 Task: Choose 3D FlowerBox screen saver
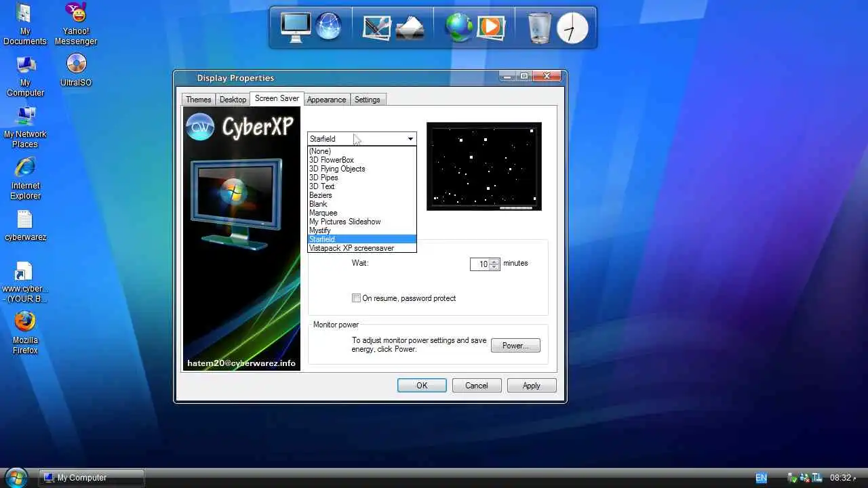pyautogui.click(x=361, y=160)
